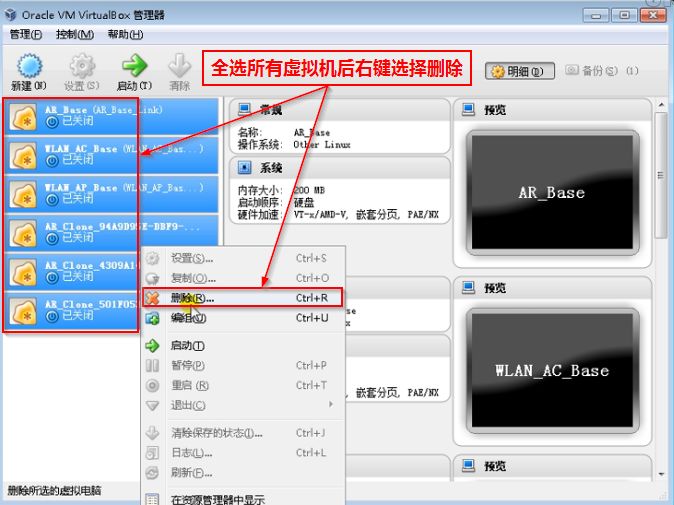Click the gear icon beside 设置(S) menu entry

click(x=153, y=258)
